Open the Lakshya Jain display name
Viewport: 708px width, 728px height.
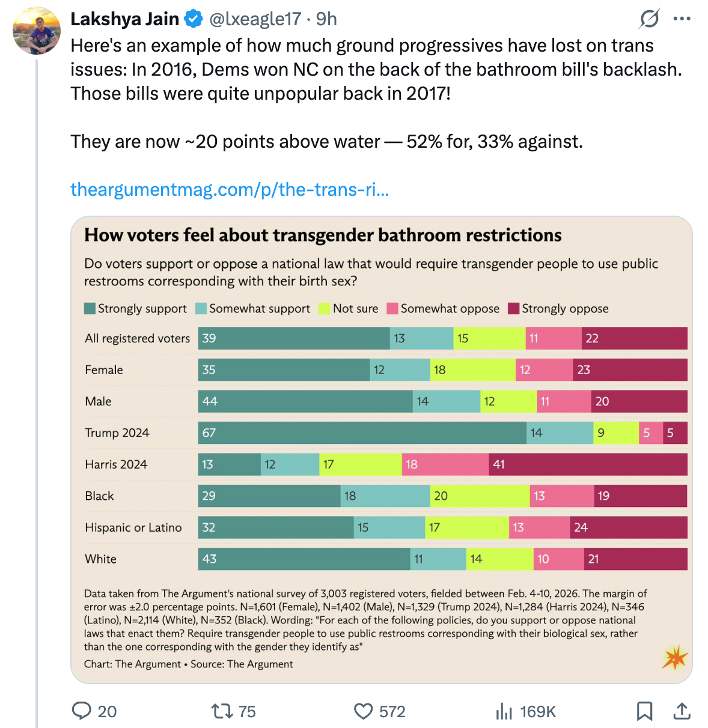tap(125, 19)
